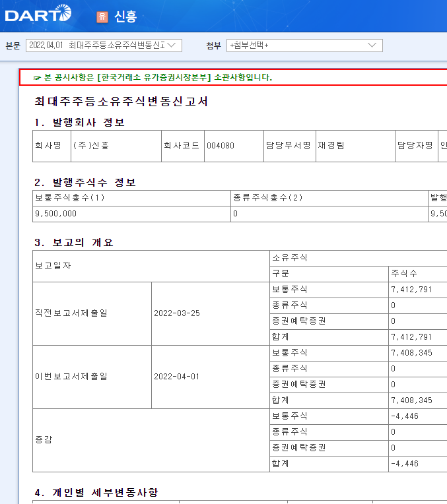Click the 보통주식 value 7,412,791 for 직전보고서
Image resolution: width=447 pixels, height=504 pixels.
click(411, 290)
